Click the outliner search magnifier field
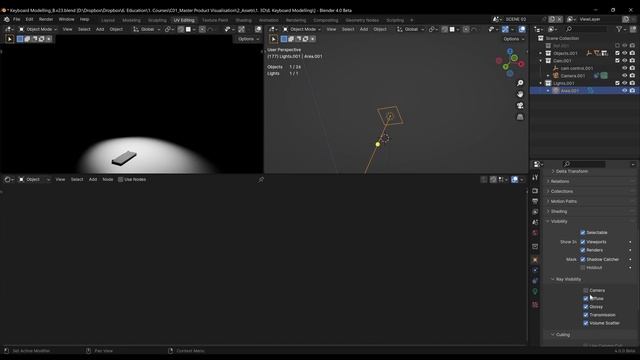Screen dimensions: 640x360 (x=586, y=29)
